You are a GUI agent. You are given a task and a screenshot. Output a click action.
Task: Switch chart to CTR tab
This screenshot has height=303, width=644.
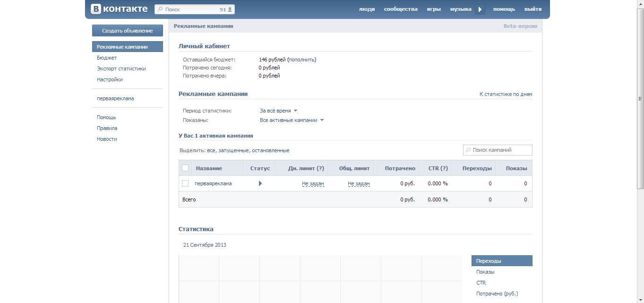(481, 283)
